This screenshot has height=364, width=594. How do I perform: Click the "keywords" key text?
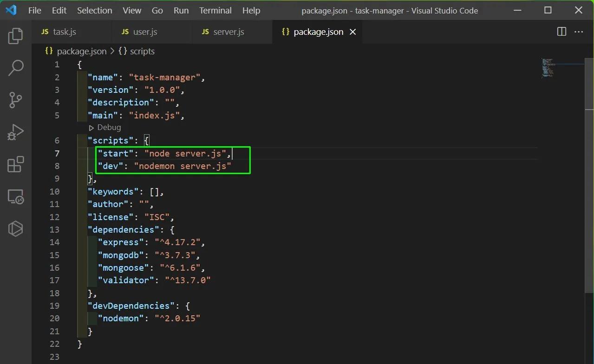113,191
